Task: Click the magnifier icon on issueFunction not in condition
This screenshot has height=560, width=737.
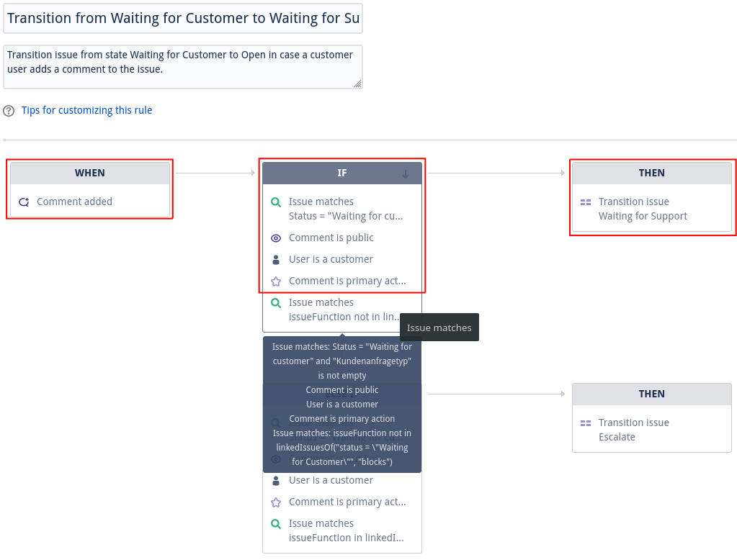Action: click(275, 302)
